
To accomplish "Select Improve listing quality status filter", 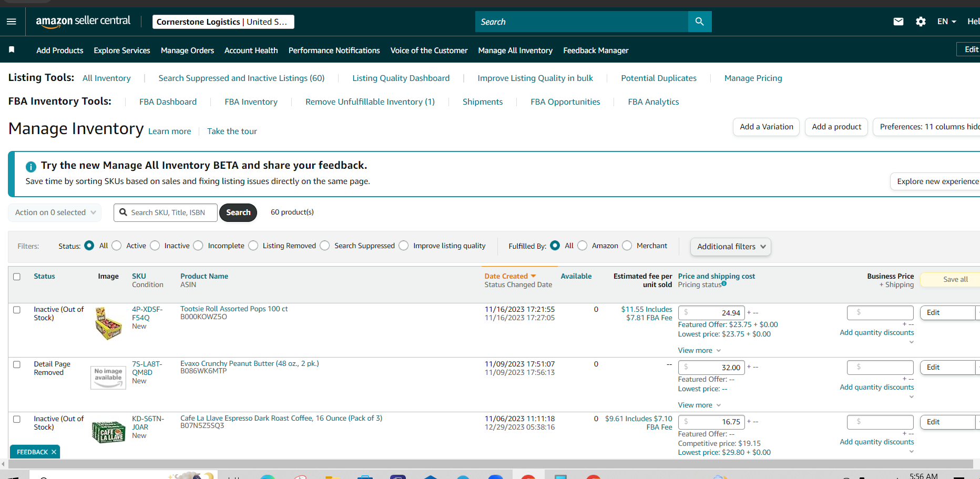I will (x=404, y=246).
